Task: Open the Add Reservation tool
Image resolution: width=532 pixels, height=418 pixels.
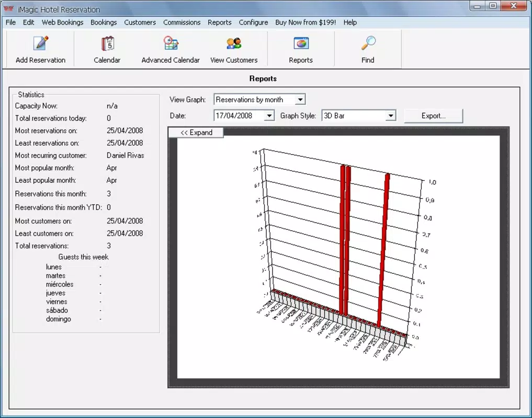Action: point(40,50)
